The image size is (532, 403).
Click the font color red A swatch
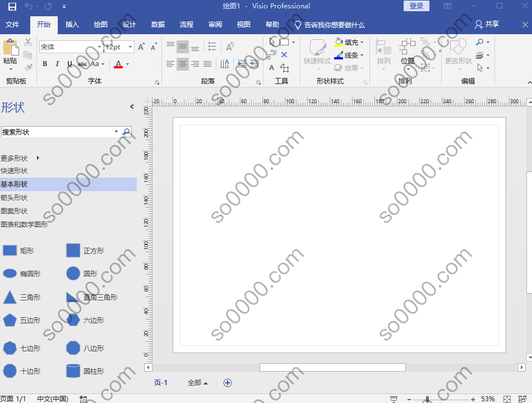coord(118,64)
